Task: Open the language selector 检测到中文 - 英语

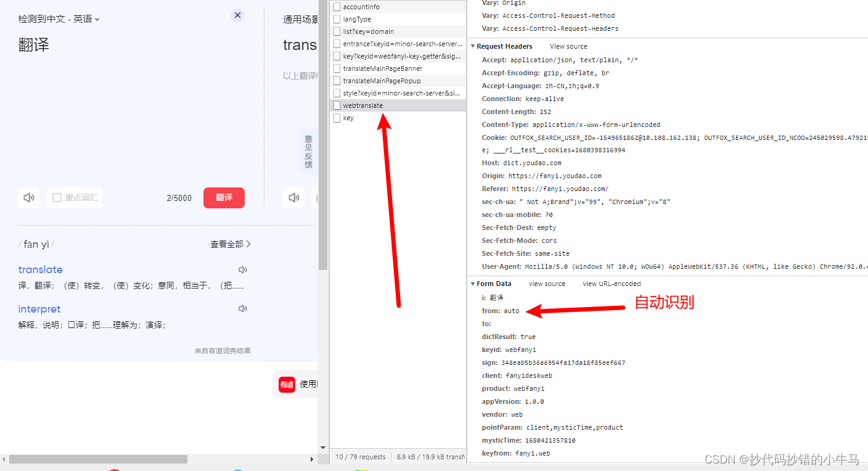Action: [59, 19]
